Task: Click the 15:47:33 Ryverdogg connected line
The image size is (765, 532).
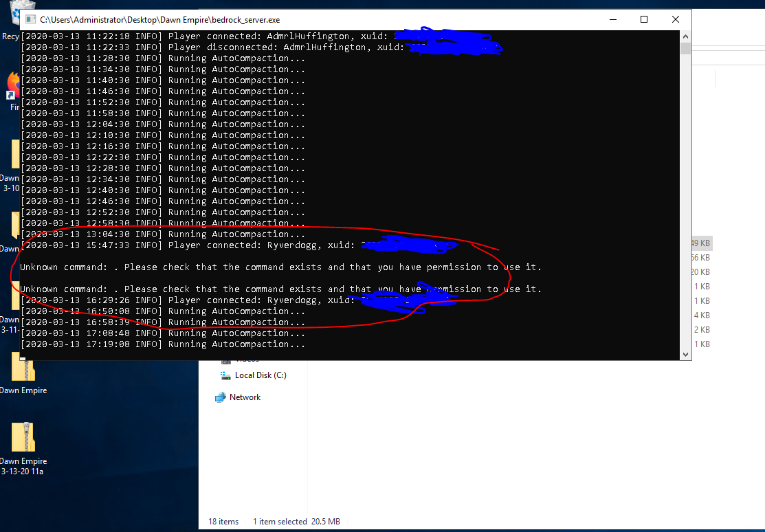Action: pyautogui.click(x=239, y=245)
